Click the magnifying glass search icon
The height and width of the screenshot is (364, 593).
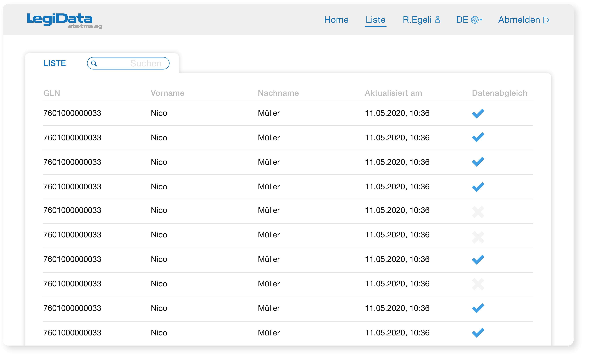coord(94,63)
